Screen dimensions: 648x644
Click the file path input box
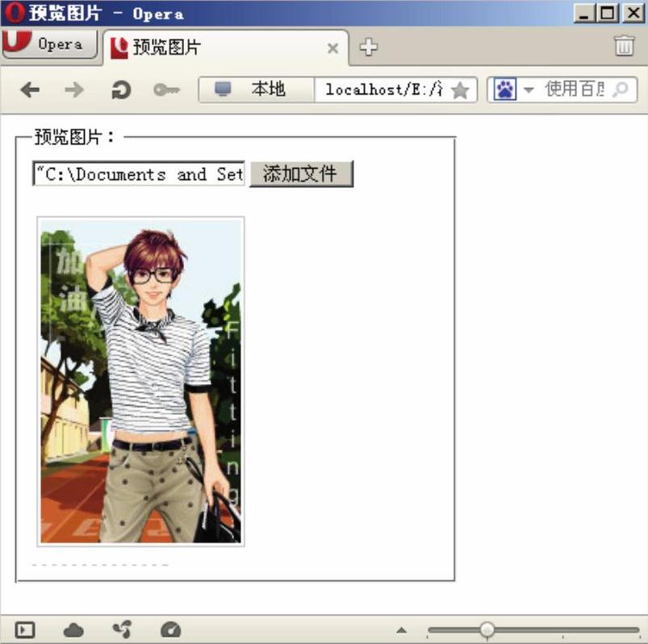pyautogui.click(x=139, y=174)
